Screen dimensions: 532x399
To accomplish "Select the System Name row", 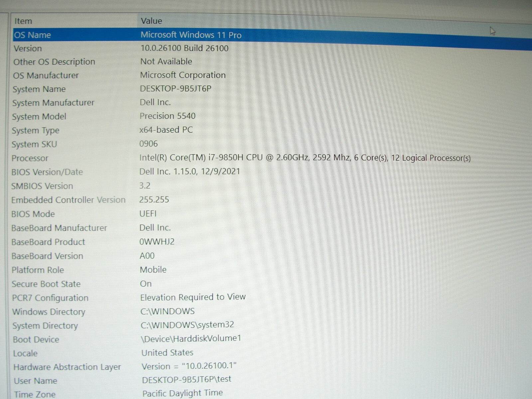I will [x=39, y=89].
